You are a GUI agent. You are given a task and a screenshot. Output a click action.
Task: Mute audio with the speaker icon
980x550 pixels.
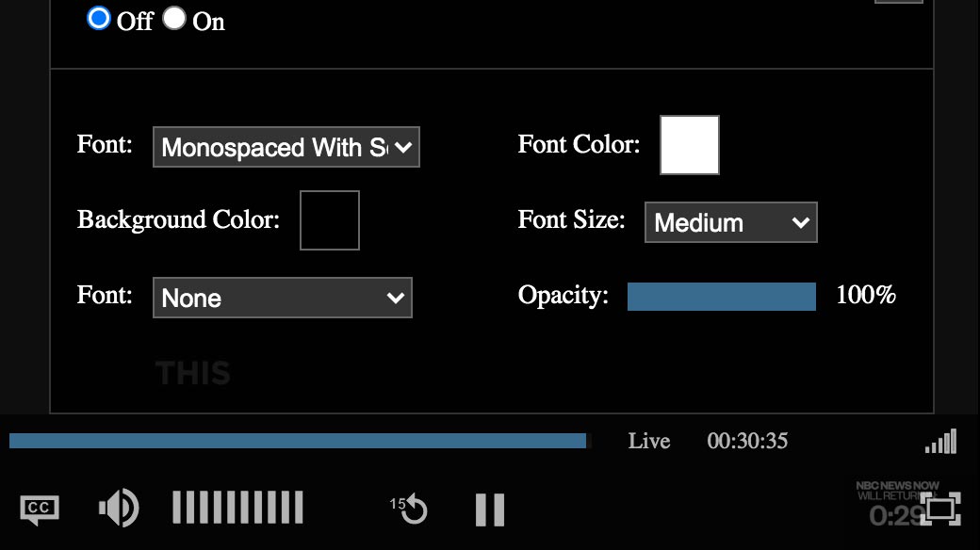click(119, 508)
